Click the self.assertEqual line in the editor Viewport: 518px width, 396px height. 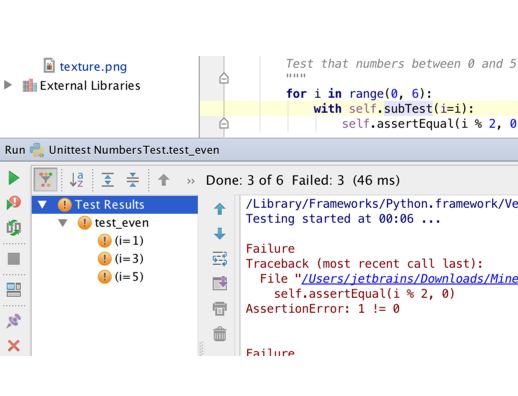point(429,124)
